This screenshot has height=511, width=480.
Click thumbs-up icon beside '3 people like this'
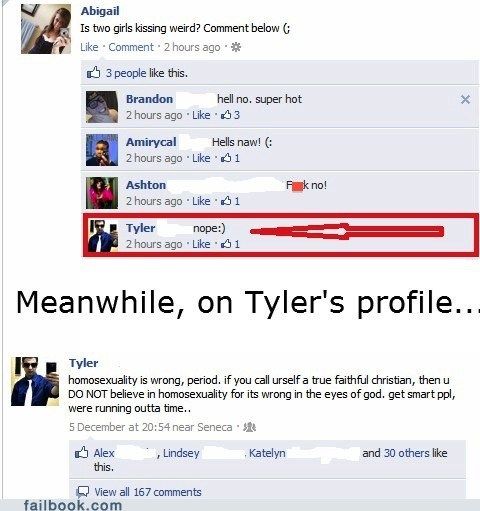pyautogui.click(x=93, y=72)
